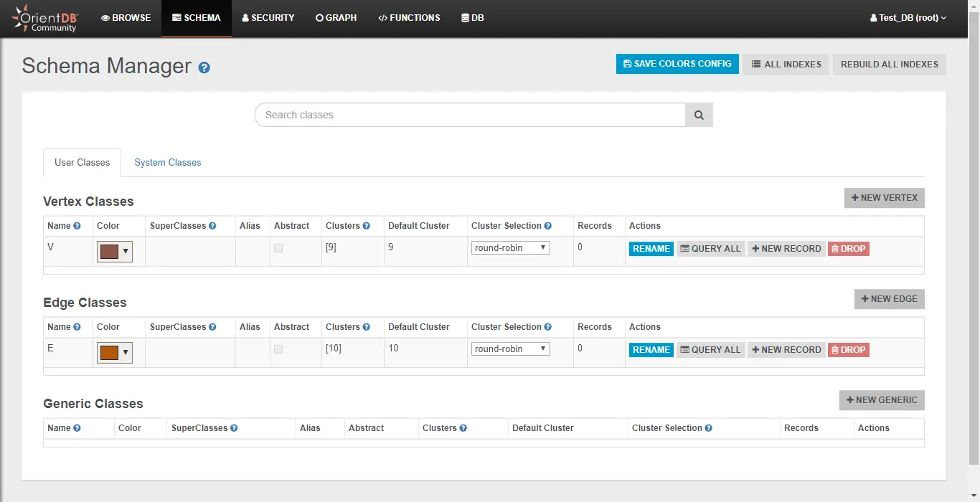Open the DB section
980x502 pixels.
click(x=473, y=18)
